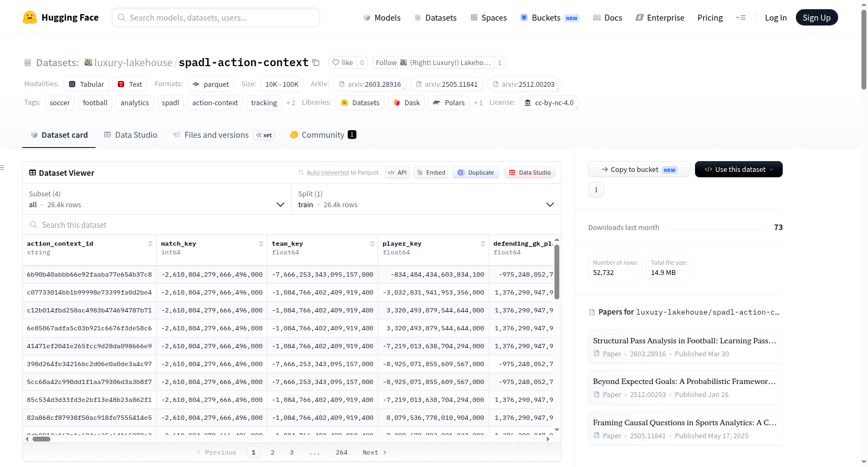The width and height of the screenshot is (868, 467).
Task: Expand the +2 more tags
Action: click(291, 103)
